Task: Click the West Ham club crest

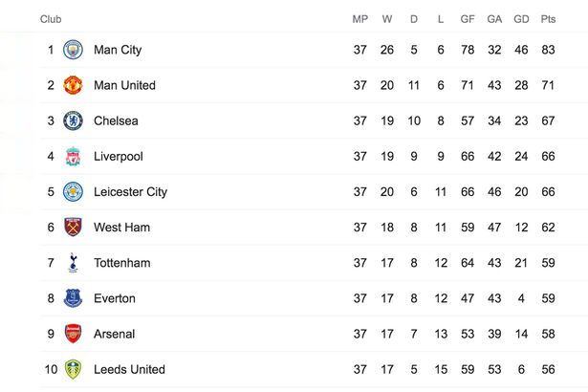Action: pos(73,228)
